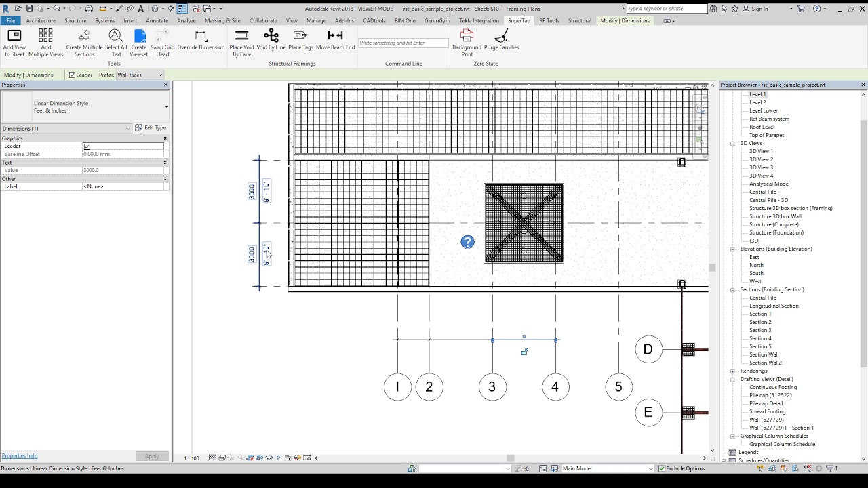Image resolution: width=868 pixels, height=488 pixels.
Task: Run the Select All Text tool
Action: click(116, 43)
